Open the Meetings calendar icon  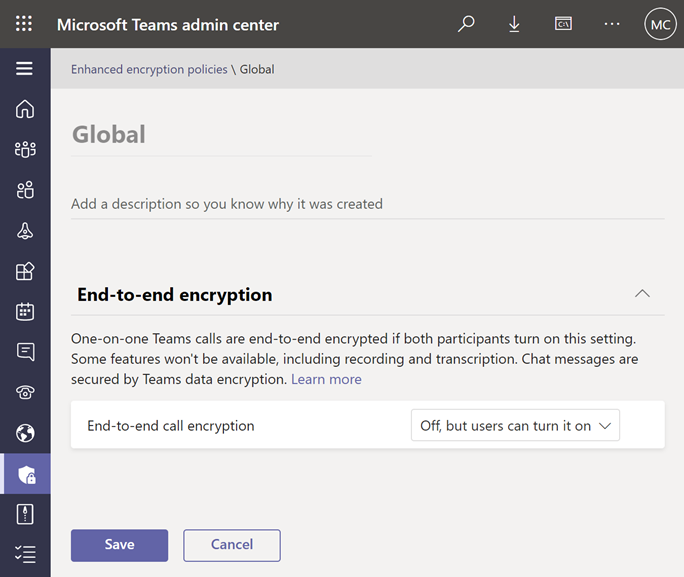point(25,311)
